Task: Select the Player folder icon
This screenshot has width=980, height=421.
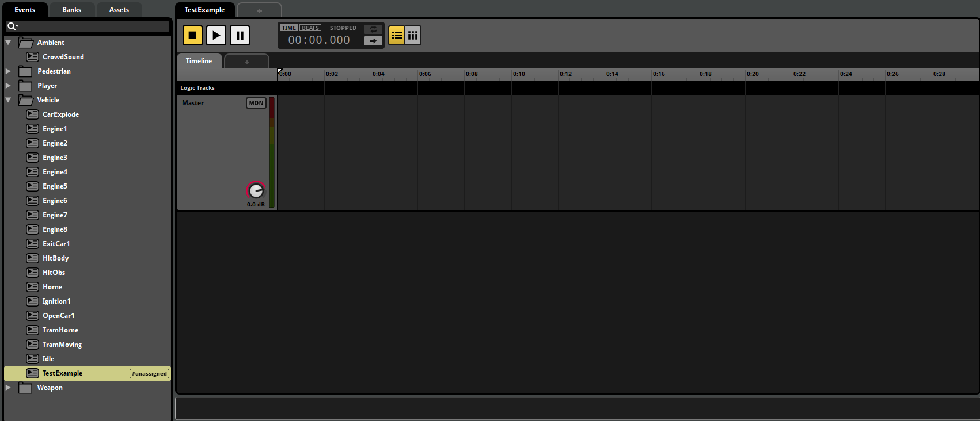Action: pyautogui.click(x=25, y=86)
